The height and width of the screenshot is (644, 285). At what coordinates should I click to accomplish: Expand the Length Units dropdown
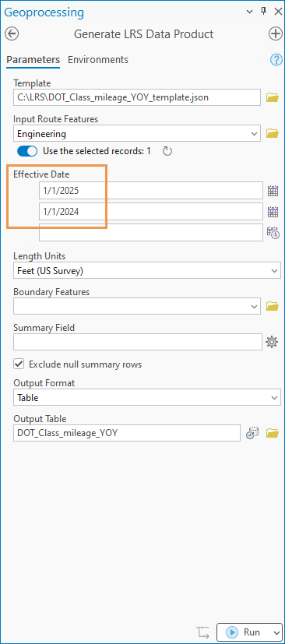[275, 271]
